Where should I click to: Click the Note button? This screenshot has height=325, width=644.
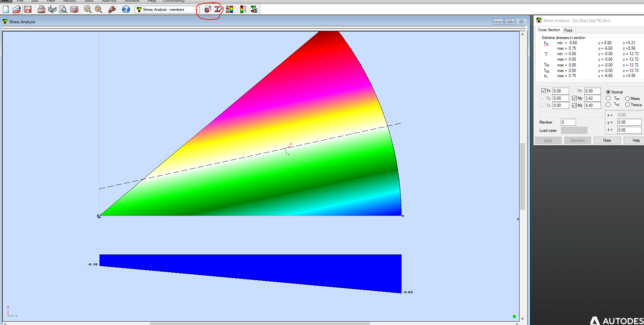607,140
